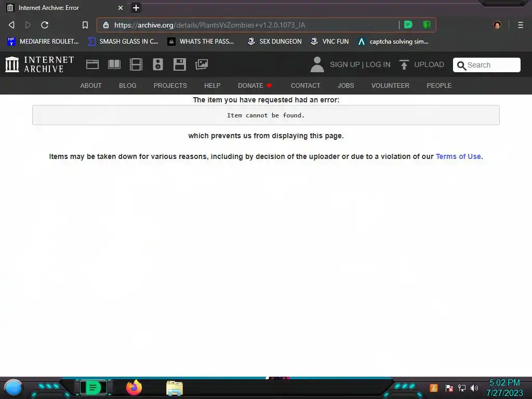Open the VOLUNTEER menu item
The height and width of the screenshot is (399, 532).
pyautogui.click(x=390, y=86)
